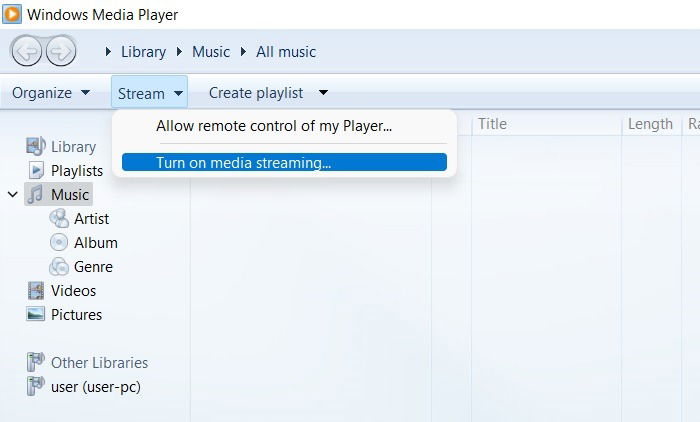The image size is (700, 422).
Task: Click the Stream menu label
Action: click(141, 93)
